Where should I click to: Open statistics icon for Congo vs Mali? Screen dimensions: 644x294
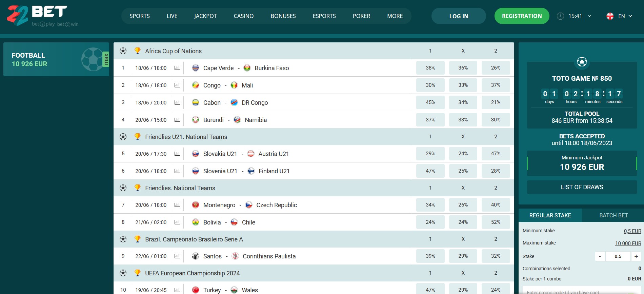click(x=177, y=85)
